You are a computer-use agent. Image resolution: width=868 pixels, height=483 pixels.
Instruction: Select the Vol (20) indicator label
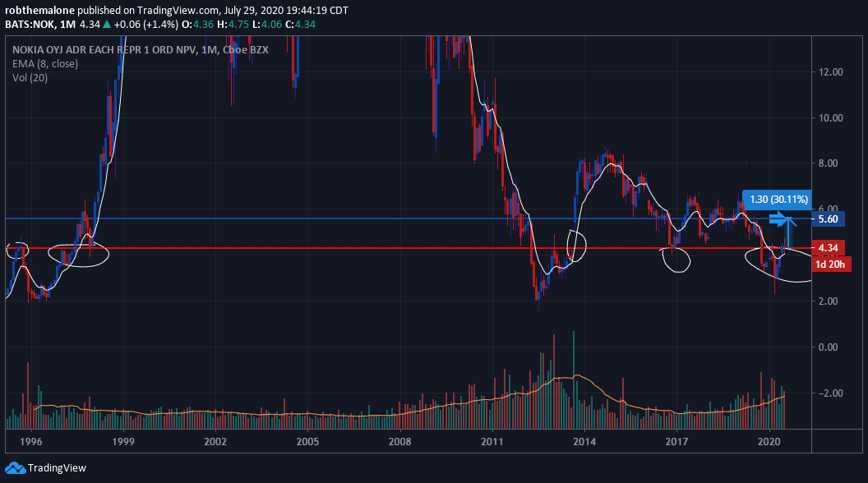click(x=30, y=77)
